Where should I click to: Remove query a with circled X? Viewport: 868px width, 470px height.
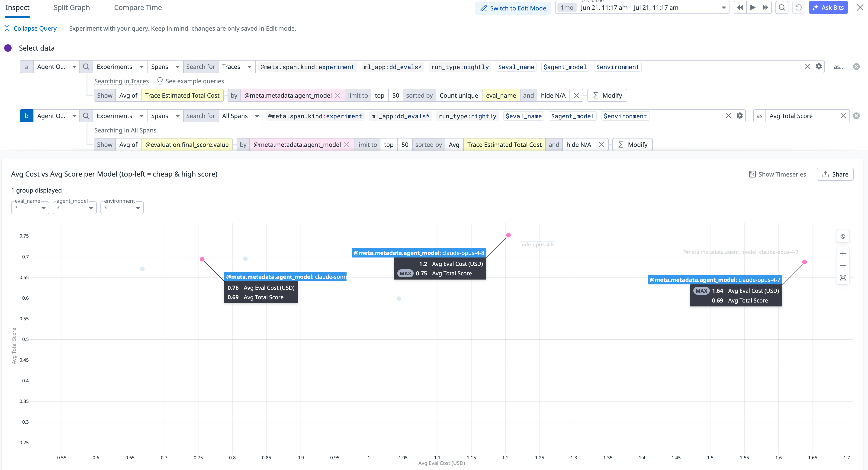click(x=856, y=67)
